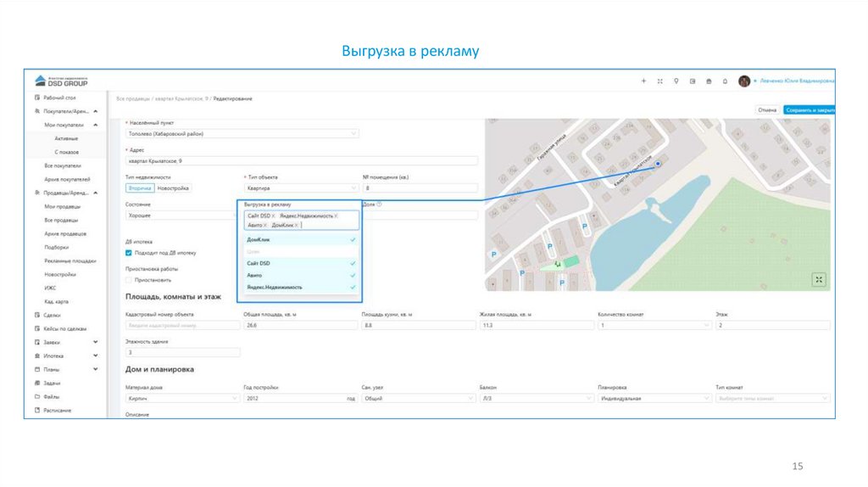Screen dimensions: 868x487
Task: Deselect Яндекс.Недвижимость in dropdown list
Action: point(299,287)
